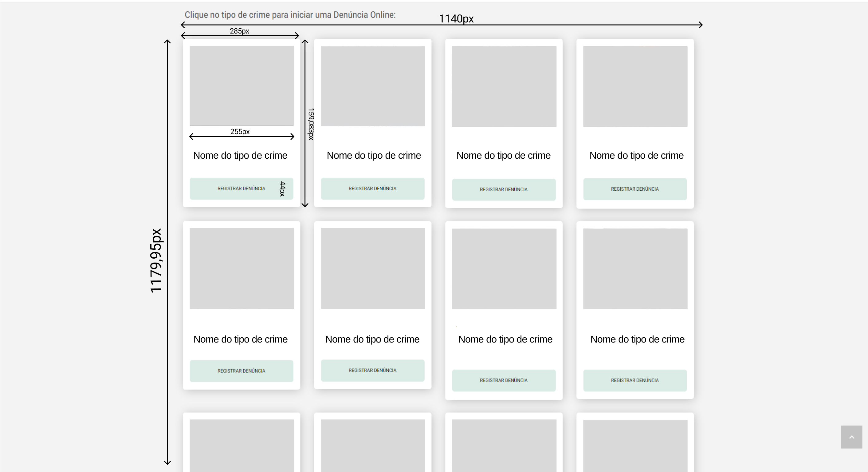Click image placeholder of third row, first card
Screen dimensions: 868x472
pyautogui.click(x=242, y=446)
